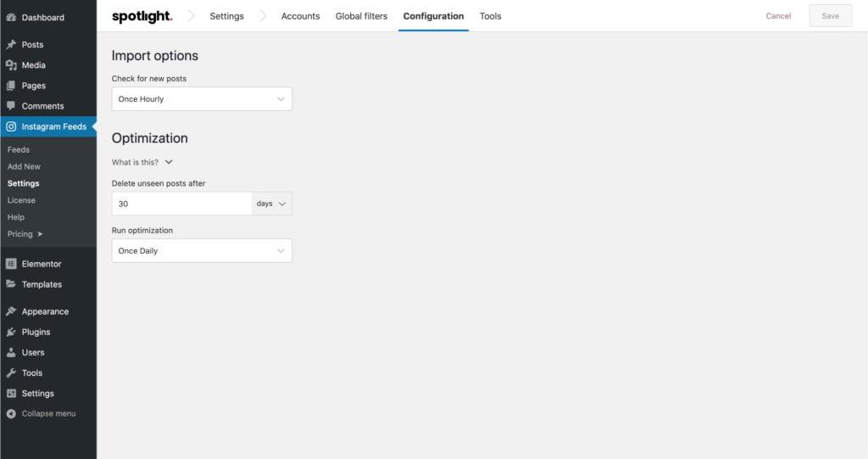Open the Templates menu item
This screenshot has height=459, width=868.
coord(48,284)
